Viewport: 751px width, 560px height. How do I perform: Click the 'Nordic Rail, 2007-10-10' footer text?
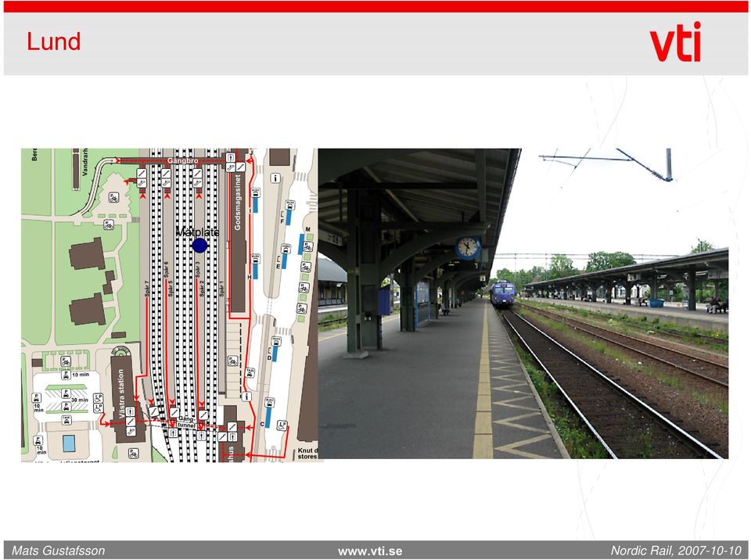676,551
